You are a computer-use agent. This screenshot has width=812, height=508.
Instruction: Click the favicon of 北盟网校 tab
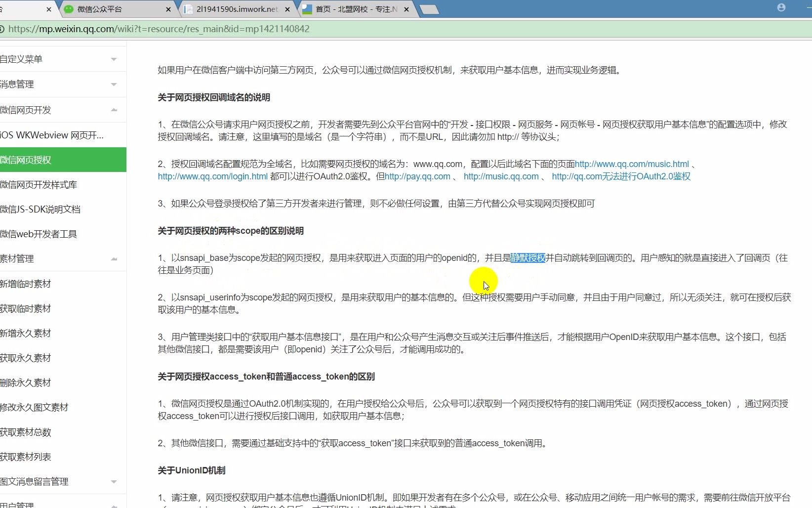[x=307, y=9]
